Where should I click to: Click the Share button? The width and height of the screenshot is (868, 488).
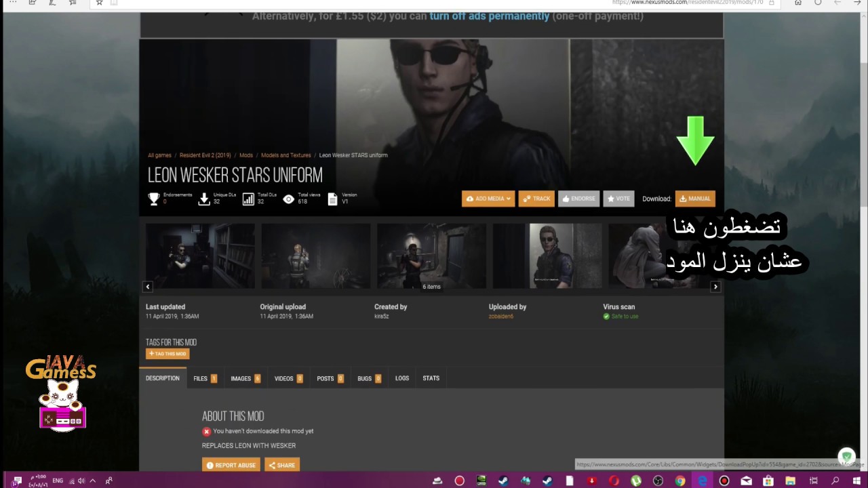281,465
